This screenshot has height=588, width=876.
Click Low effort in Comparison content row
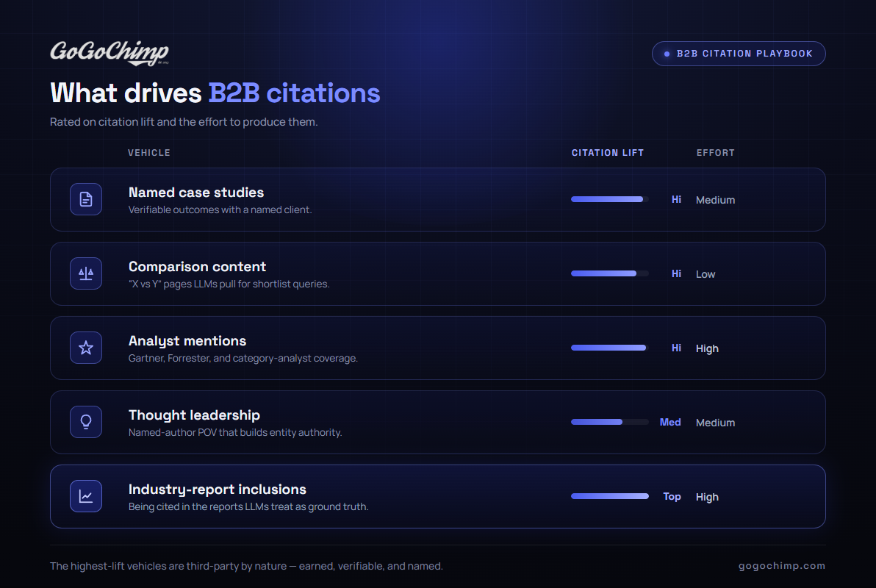coord(705,274)
